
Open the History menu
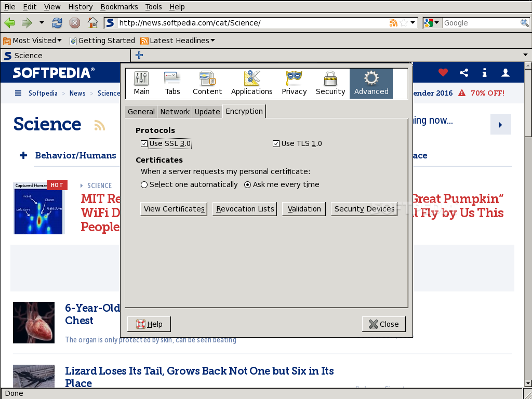pyautogui.click(x=81, y=7)
